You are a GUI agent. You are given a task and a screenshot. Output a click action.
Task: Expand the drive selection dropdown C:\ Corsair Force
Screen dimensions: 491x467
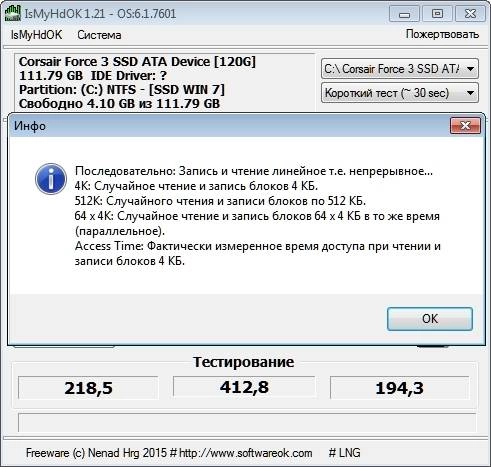400,69
